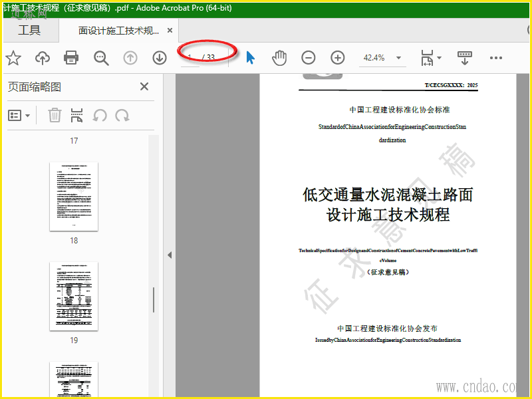Activate the hand pan tool

[279, 58]
